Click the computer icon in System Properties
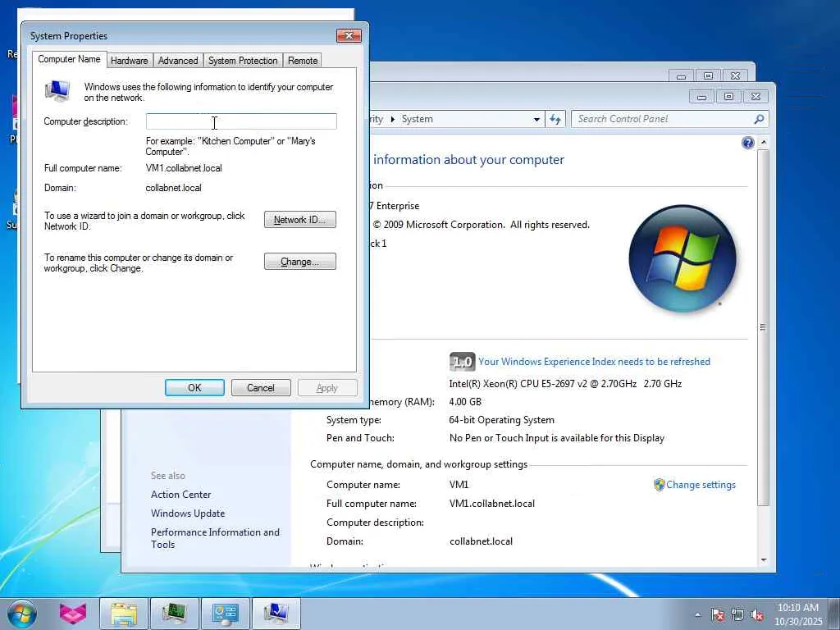Viewport: 840px width, 630px height. (57, 91)
